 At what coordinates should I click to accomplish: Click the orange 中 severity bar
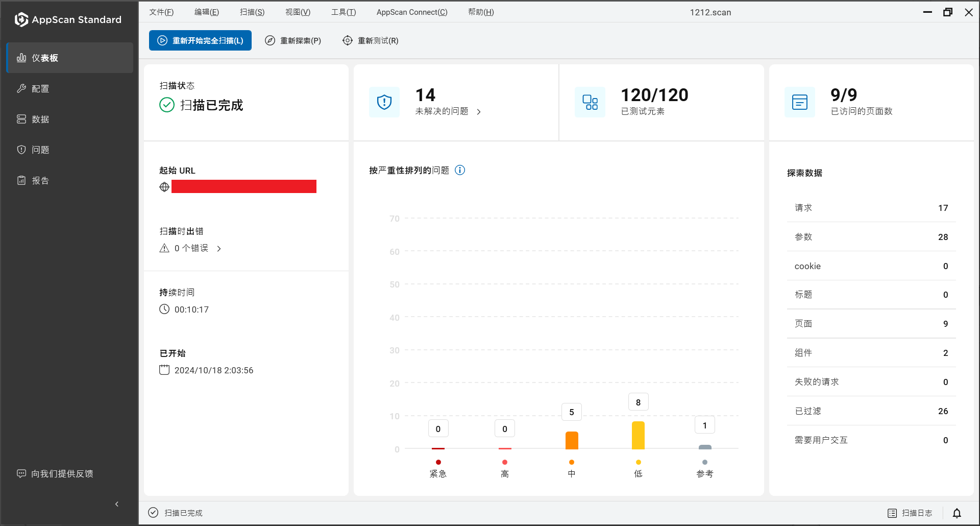pyautogui.click(x=572, y=440)
